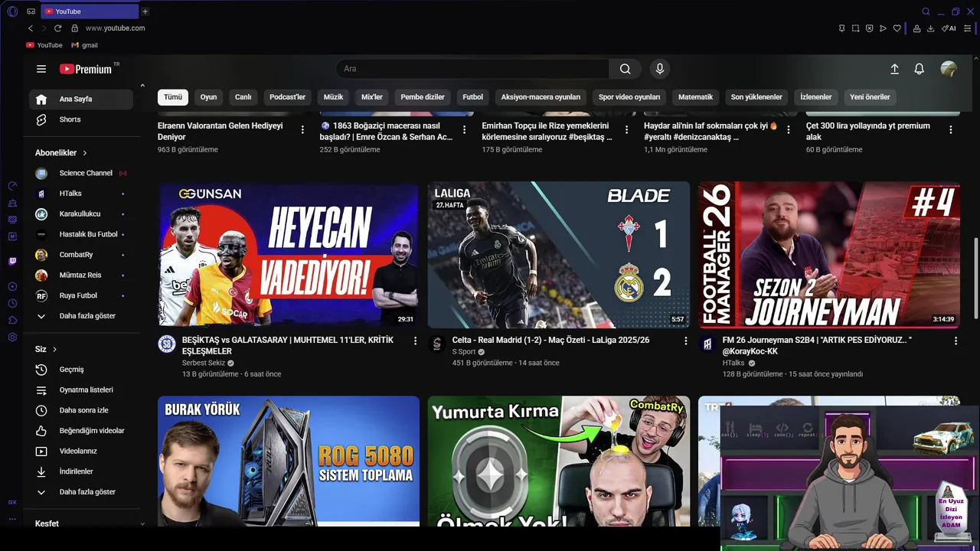Click the paper-plane send icon in toolbar
The width and height of the screenshot is (980, 551).
tap(883, 28)
